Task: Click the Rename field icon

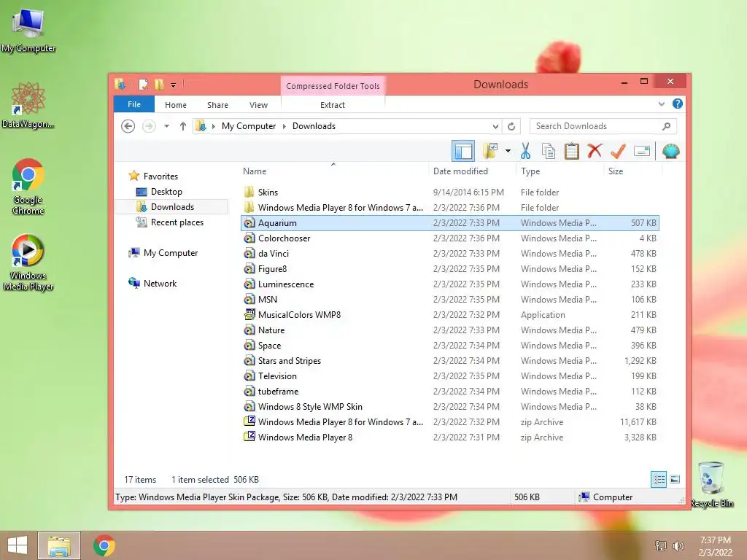Action: tap(642, 152)
